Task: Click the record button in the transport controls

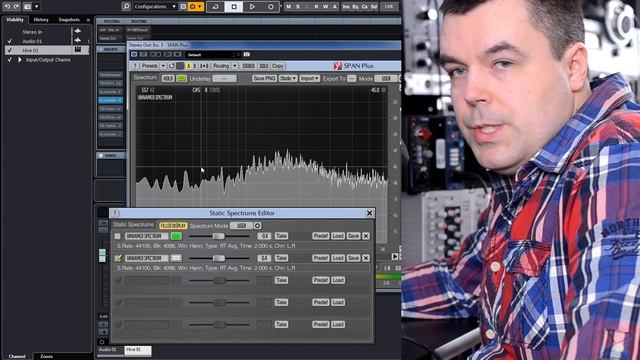Action: (271, 7)
